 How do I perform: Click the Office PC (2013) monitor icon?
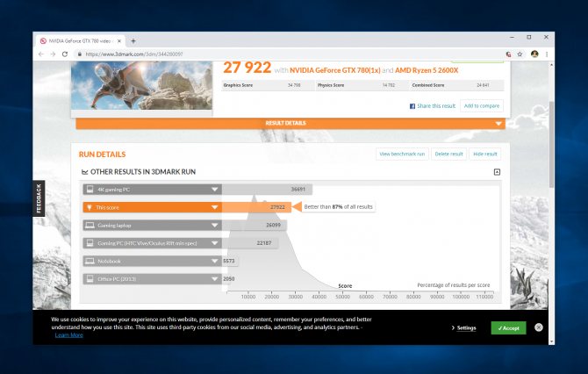(90, 278)
